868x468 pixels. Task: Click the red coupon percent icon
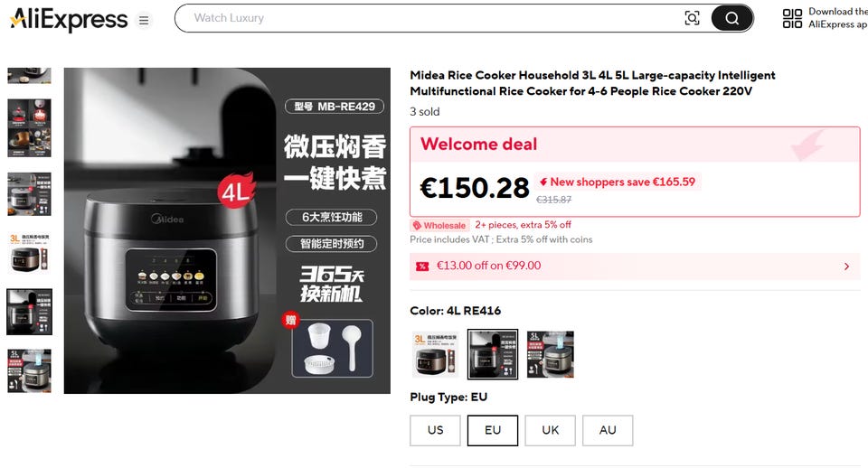(422, 267)
